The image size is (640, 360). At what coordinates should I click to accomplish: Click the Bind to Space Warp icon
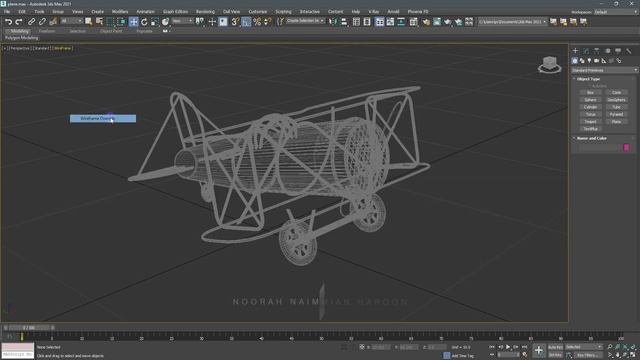click(x=53, y=22)
